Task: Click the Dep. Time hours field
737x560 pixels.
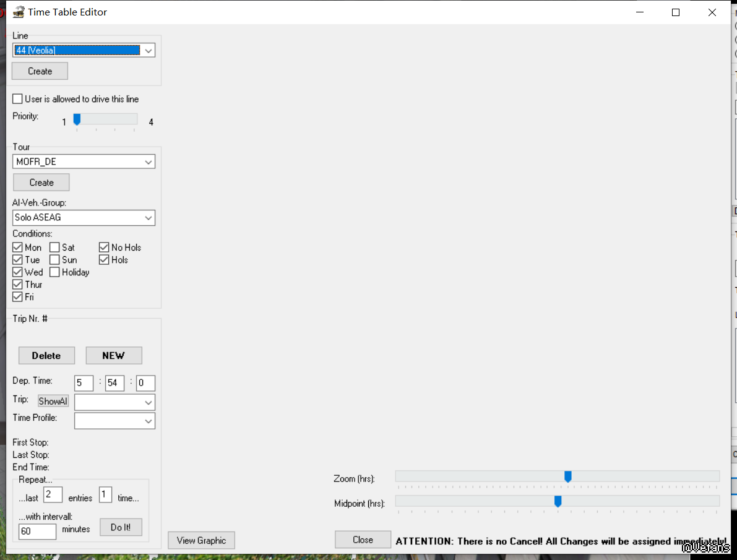Action: click(x=84, y=383)
